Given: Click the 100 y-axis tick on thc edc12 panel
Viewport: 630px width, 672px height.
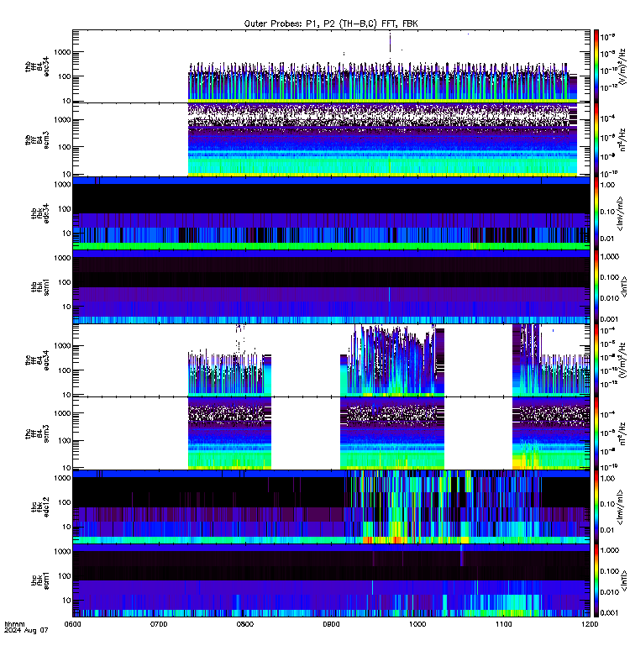Looking at the screenshot, I should click(65, 502).
